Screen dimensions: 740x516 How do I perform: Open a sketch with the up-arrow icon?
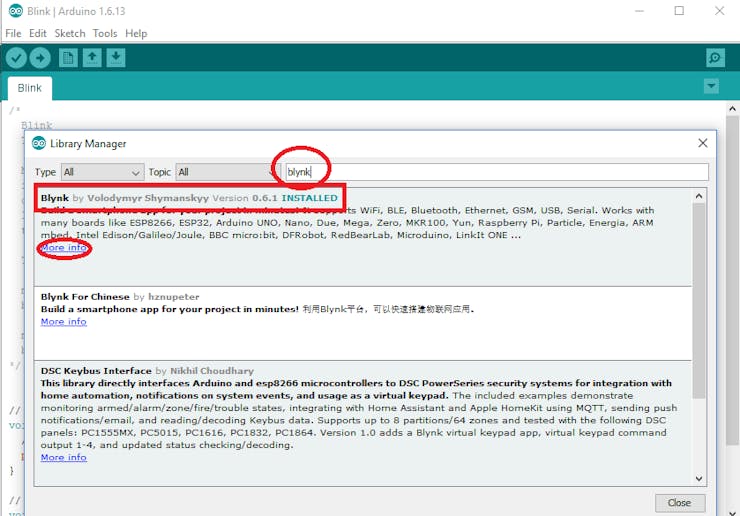92,58
